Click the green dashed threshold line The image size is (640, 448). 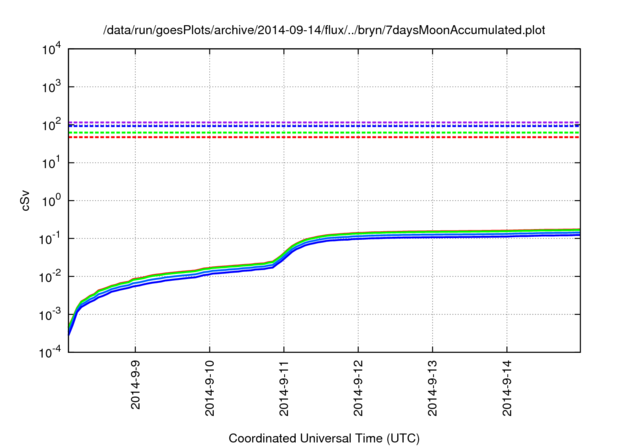point(324,133)
